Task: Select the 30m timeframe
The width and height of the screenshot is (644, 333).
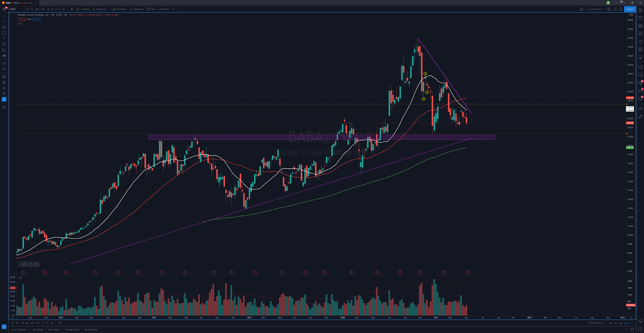Action: (43, 9)
